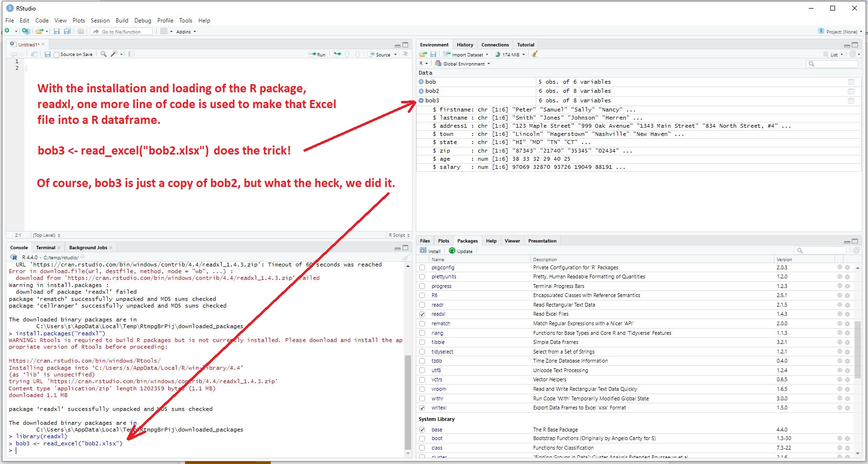Click the Go to file/function field
This screenshot has height=464, width=868.
click(x=122, y=32)
